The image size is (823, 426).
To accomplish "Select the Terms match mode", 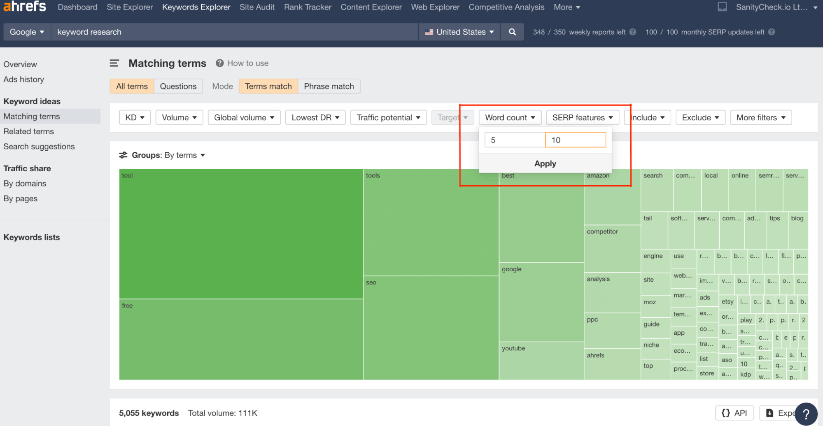I will pos(268,86).
